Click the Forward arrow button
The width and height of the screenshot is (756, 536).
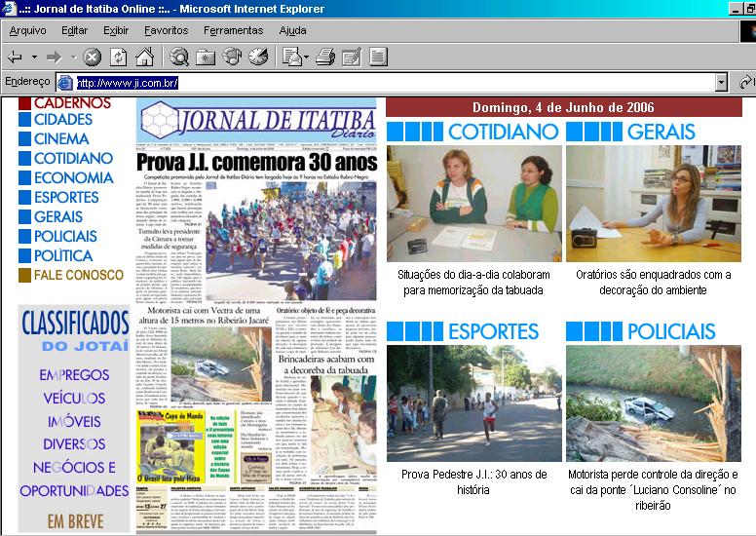(54, 57)
